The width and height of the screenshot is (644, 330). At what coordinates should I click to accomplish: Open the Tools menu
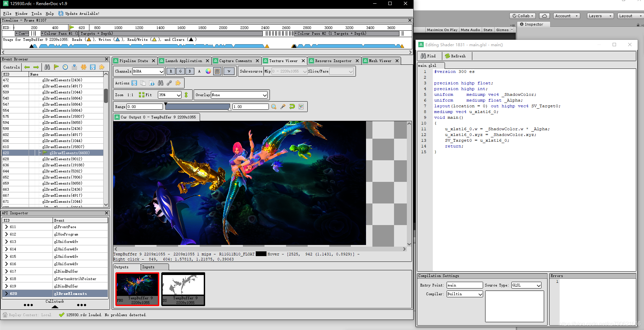36,13
